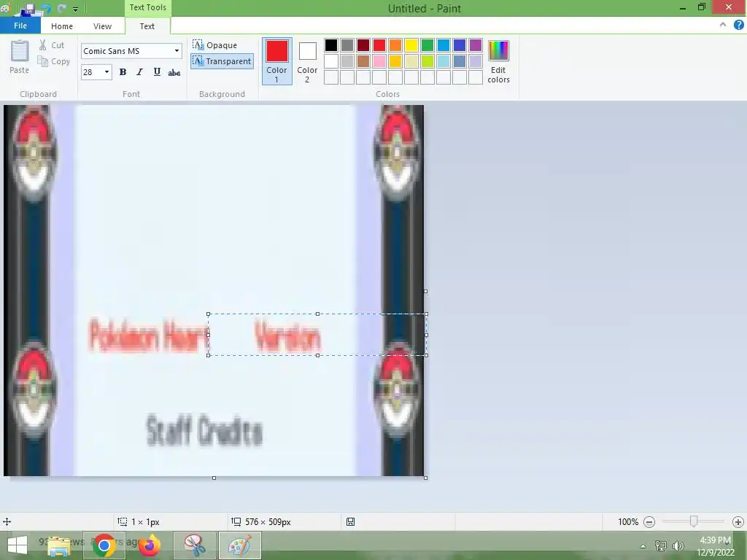Click the Text Tools contextual tab
Image resolution: width=747 pixels, height=560 pixels.
(x=147, y=7)
